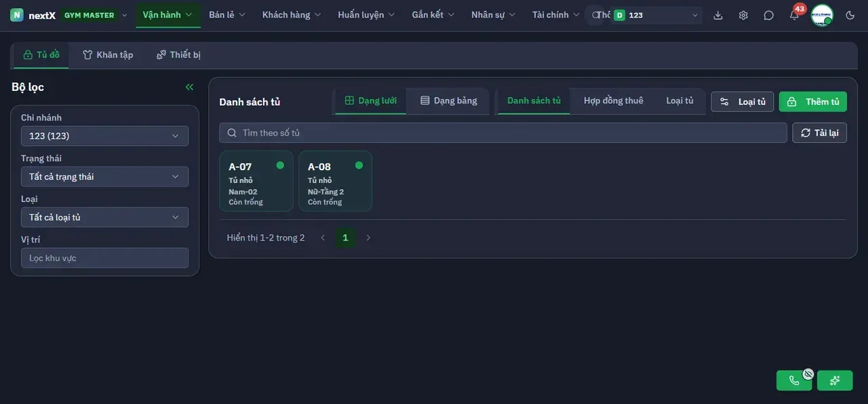The height and width of the screenshot is (404, 868).
Task: Open settings gear icon in header
Action: click(743, 15)
